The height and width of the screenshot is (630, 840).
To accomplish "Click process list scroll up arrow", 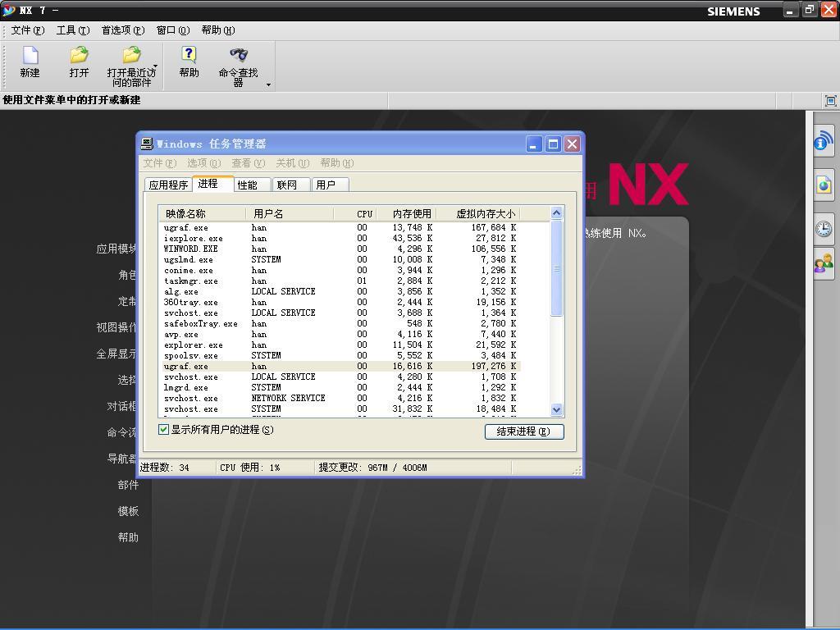I will click(556, 213).
